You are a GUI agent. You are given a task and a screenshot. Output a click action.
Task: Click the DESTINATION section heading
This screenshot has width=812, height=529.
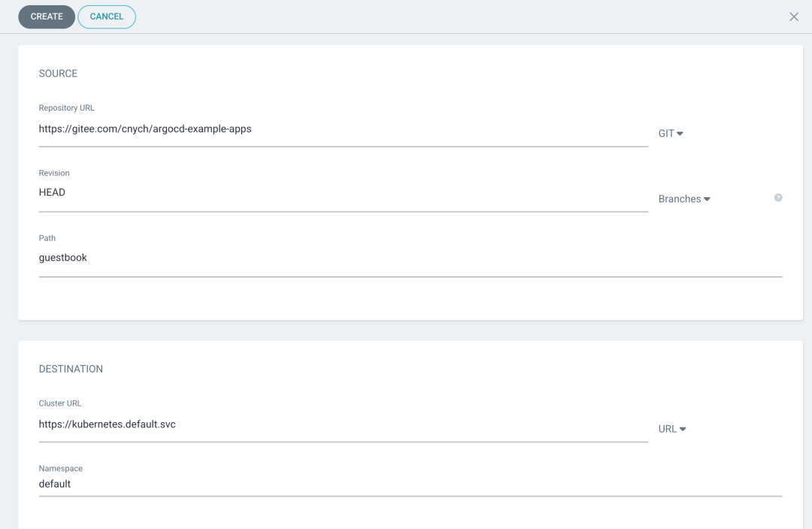pos(71,369)
